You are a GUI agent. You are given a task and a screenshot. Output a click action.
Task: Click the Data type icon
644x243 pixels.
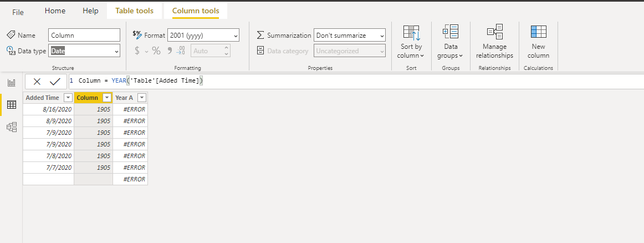[x=11, y=50]
